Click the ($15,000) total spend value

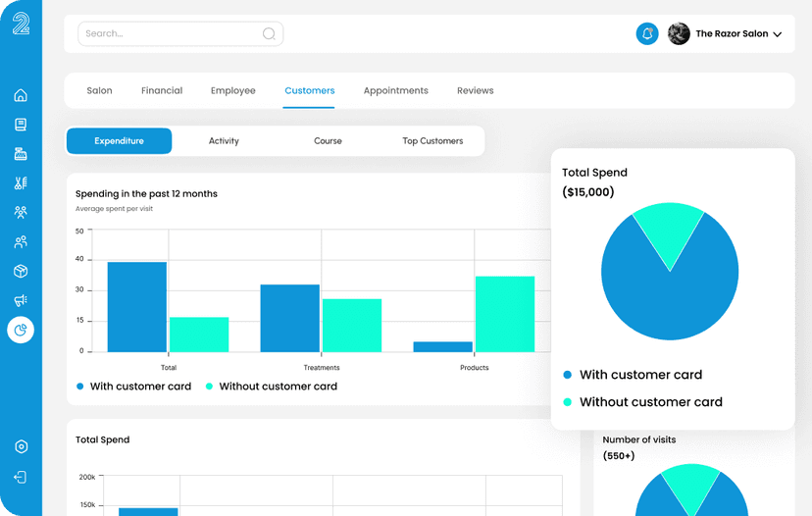[x=588, y=192]
